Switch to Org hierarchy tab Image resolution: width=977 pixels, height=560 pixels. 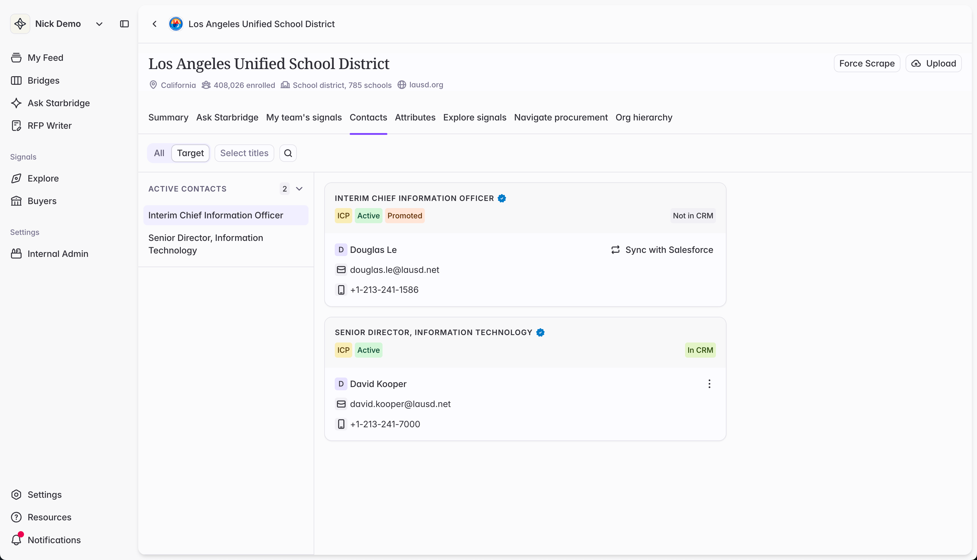[644, 117]
